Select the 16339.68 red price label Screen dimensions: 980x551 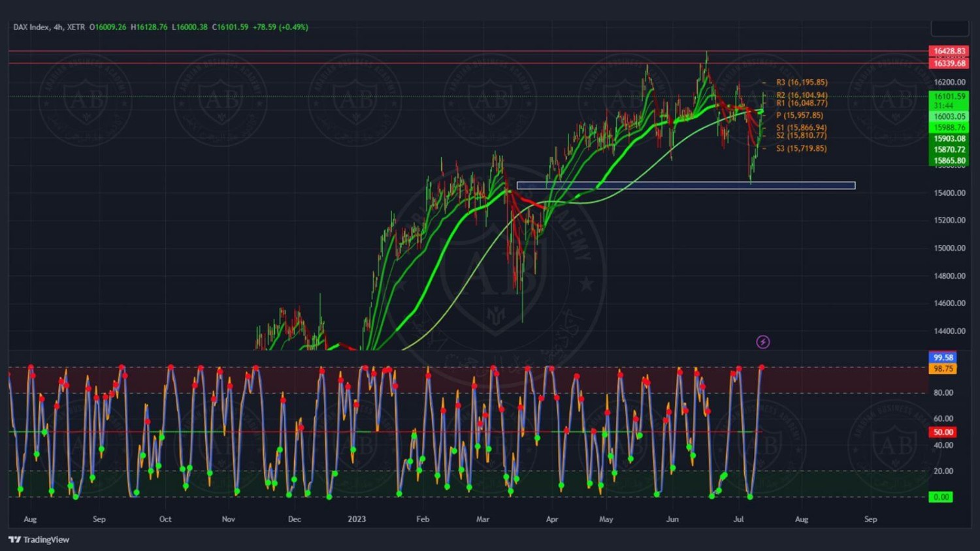949,63
